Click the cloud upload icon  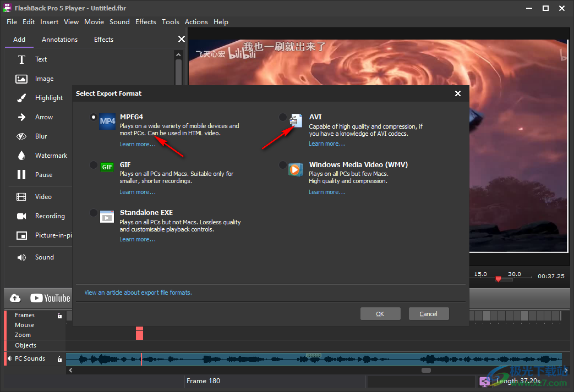(15, 298)
